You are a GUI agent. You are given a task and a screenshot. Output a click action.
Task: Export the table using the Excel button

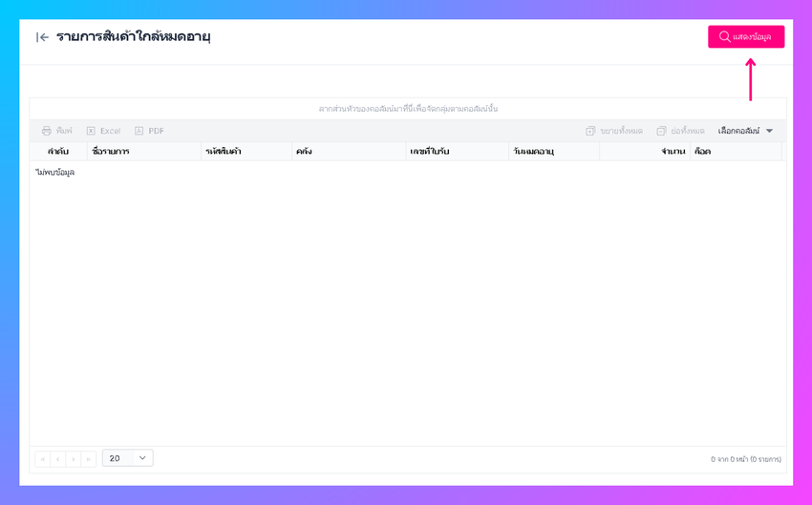(x=103, y=131)
